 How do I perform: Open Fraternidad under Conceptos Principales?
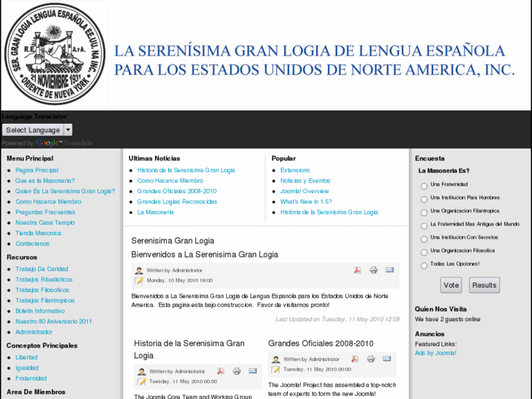click(x=31, y=379)
